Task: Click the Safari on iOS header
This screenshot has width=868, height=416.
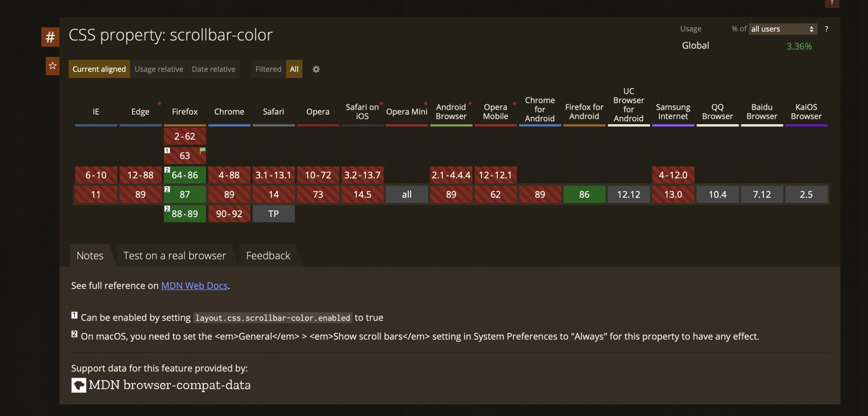Action: point(362,112)
